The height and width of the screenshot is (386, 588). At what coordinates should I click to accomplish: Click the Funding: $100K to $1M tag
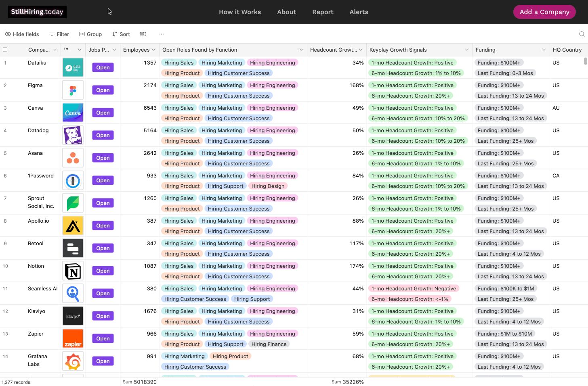tap(506, 288)
